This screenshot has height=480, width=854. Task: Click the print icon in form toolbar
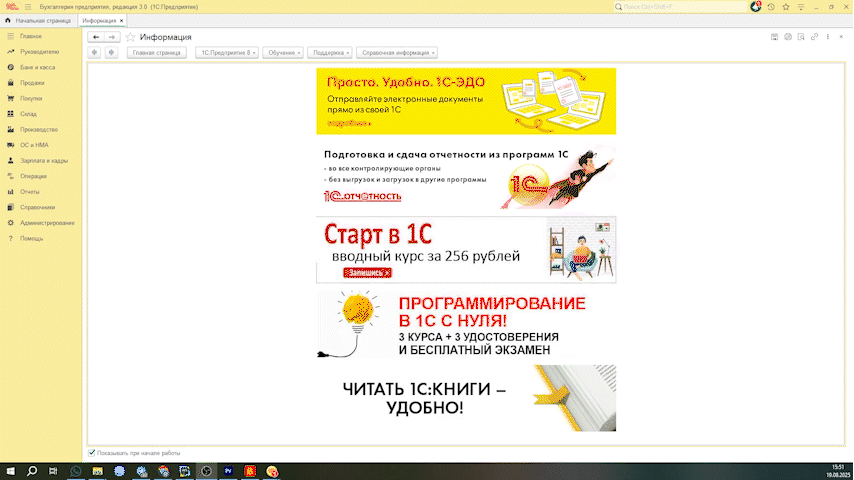788,37
